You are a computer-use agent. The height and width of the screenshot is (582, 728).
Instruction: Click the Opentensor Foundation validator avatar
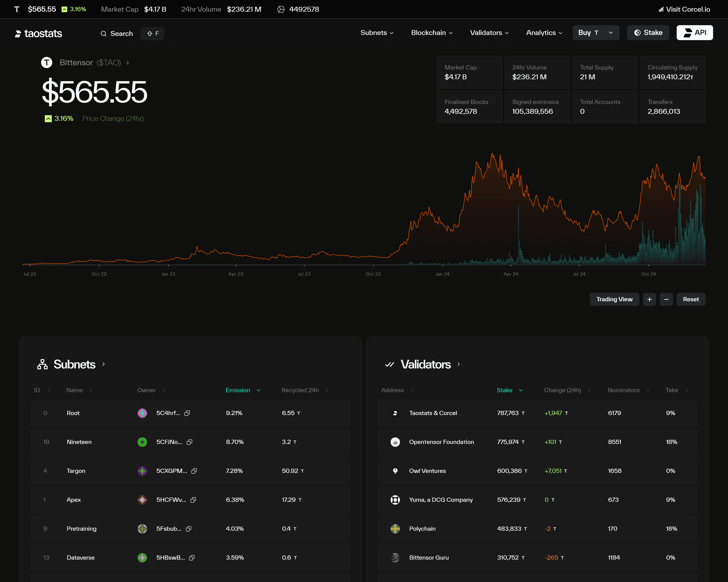click(395, 442)
